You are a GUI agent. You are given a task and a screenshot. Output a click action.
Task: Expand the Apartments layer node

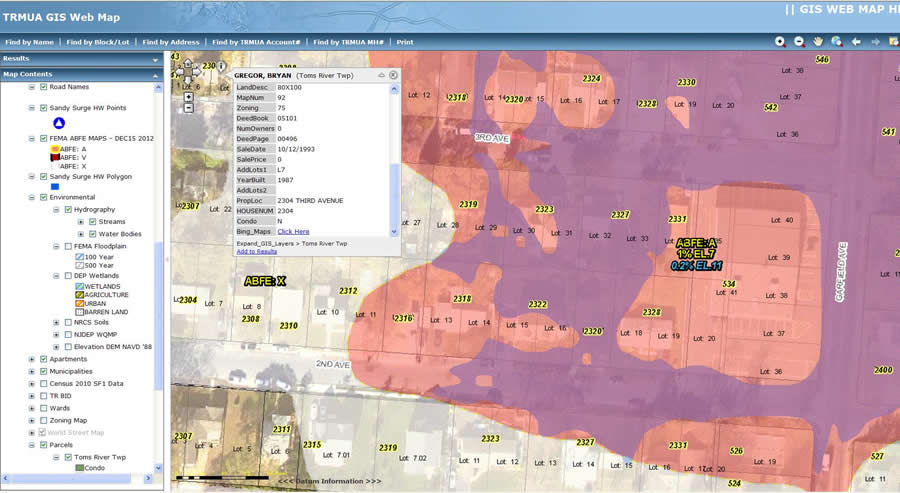32,359
